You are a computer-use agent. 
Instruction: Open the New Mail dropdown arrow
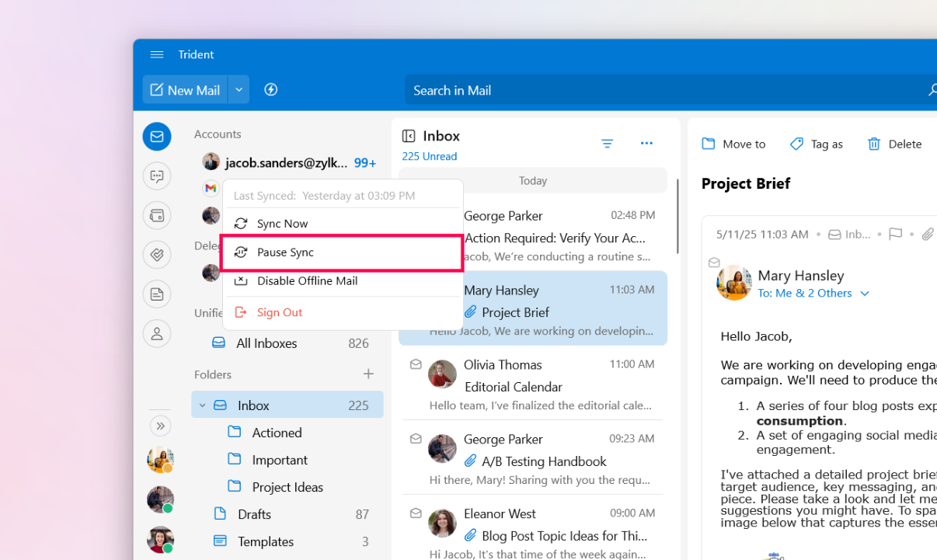(239, 90)
